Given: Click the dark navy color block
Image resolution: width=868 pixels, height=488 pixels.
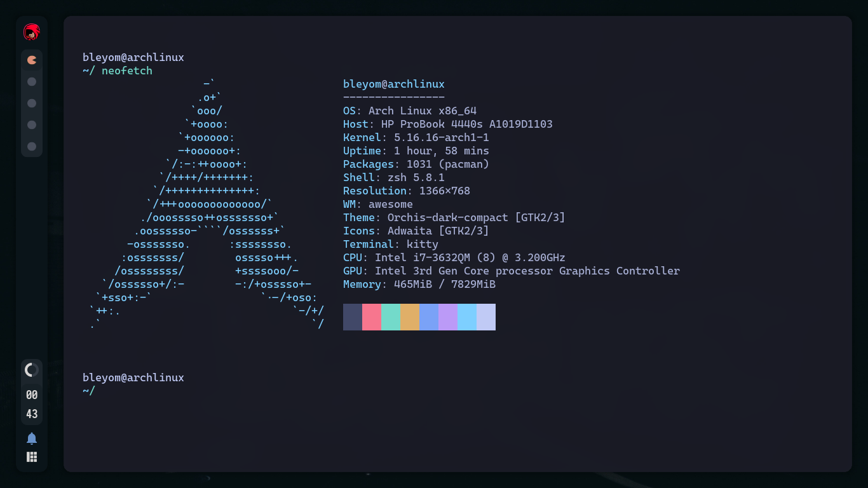Looking at the screenshot, I should (x=353, y=317).
